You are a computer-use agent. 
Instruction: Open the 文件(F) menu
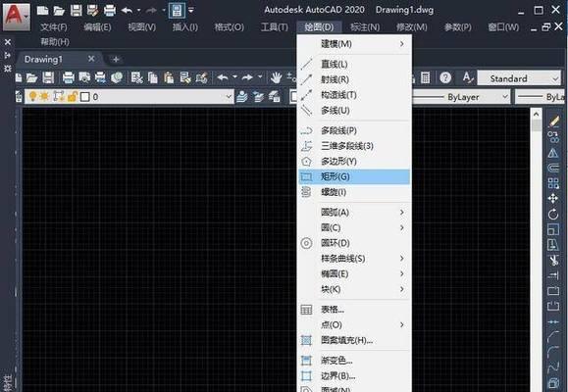(x=54, y=27)
